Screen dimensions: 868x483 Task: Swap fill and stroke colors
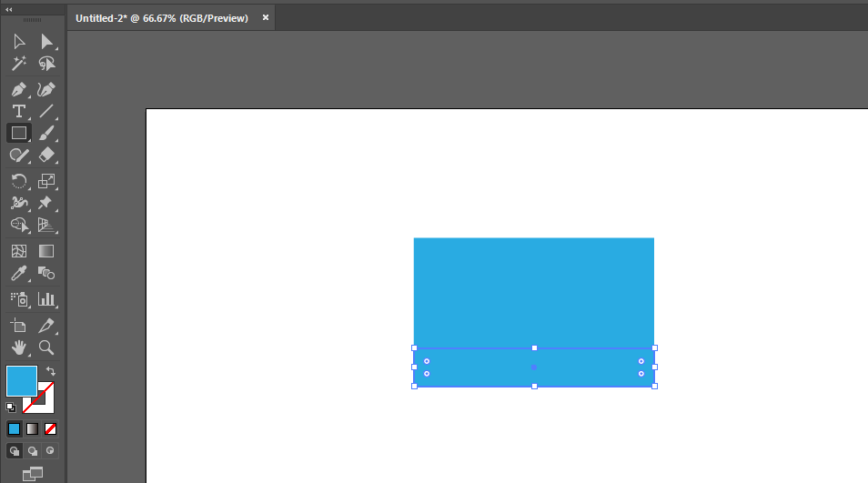point(50,371)
